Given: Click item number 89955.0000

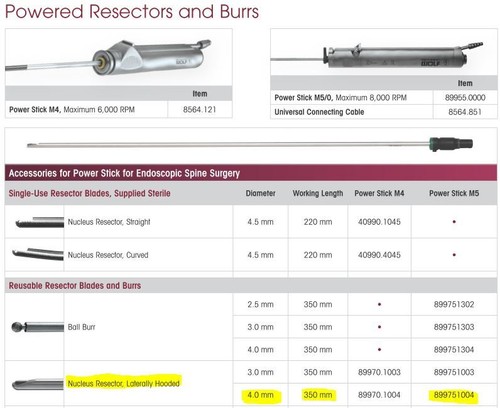Looking at the screenshot, I should pos(465,98).
